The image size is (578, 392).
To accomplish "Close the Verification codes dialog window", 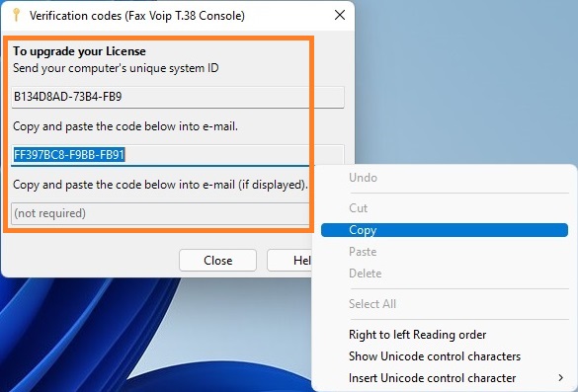I will [x=340, y=15].
